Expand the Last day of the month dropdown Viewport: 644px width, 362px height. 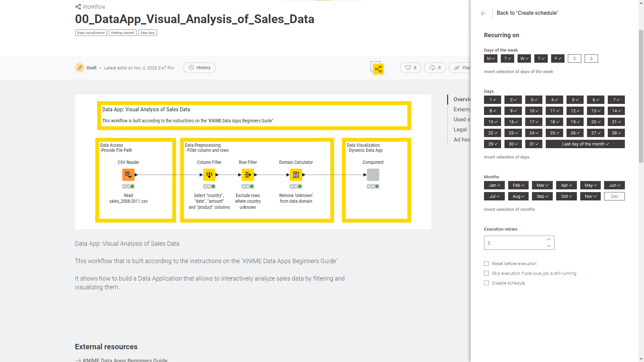click(585, 144)
